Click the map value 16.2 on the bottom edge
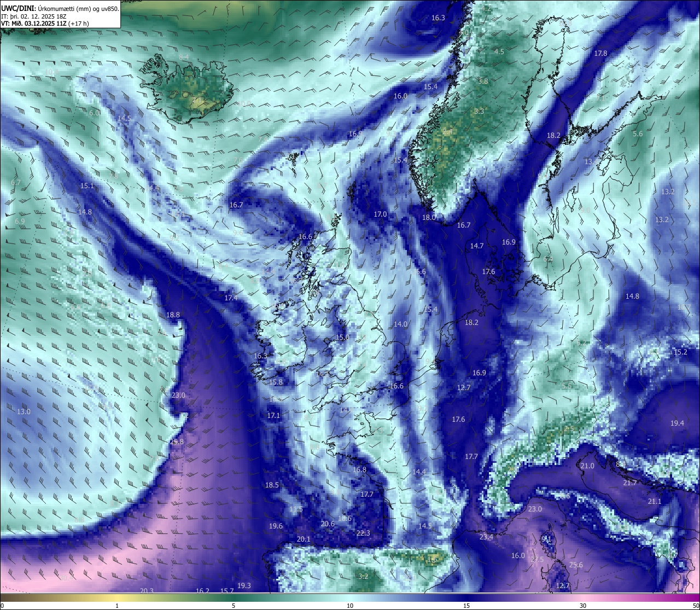This screenshot has height=610, width=700. 202,591
